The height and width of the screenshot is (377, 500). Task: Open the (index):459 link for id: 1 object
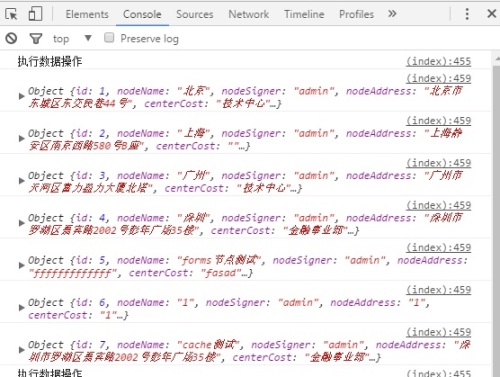click(438, 78)
